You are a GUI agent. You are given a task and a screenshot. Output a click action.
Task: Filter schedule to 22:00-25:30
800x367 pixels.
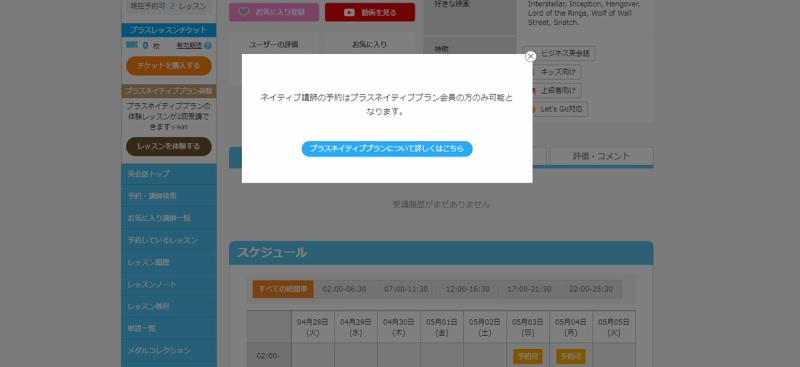(591, 289)
